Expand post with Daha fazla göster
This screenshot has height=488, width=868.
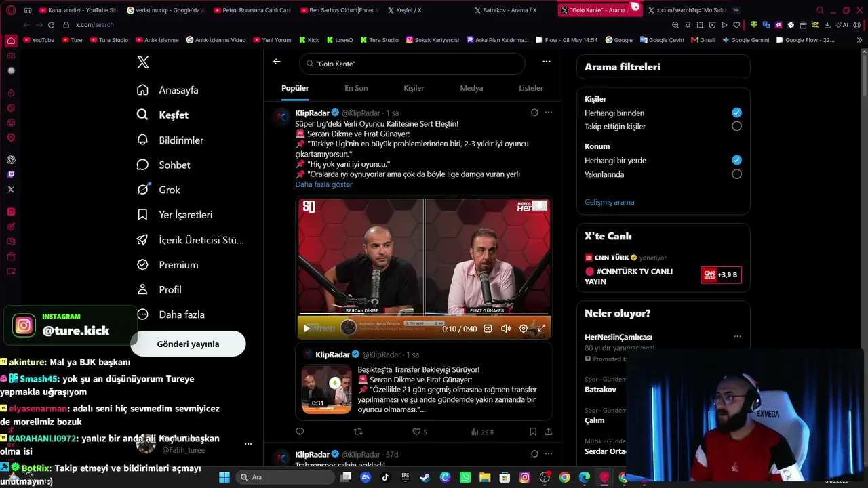click(323, 184)
